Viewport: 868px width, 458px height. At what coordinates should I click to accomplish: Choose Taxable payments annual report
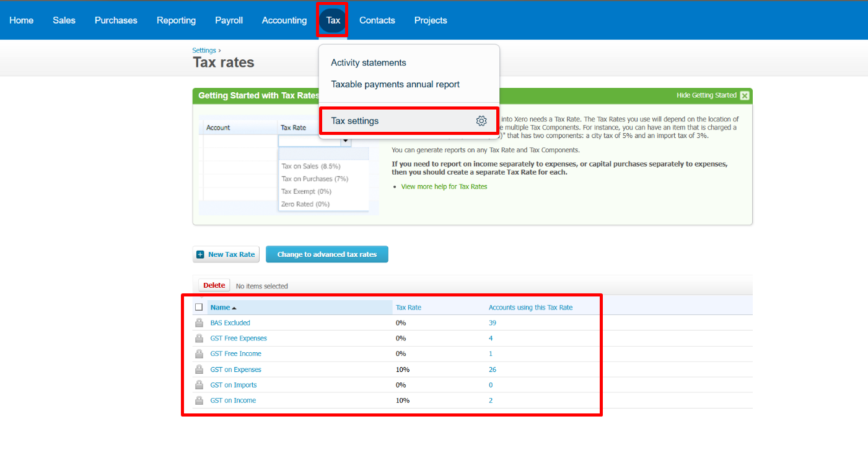click(x=395, y=84)
